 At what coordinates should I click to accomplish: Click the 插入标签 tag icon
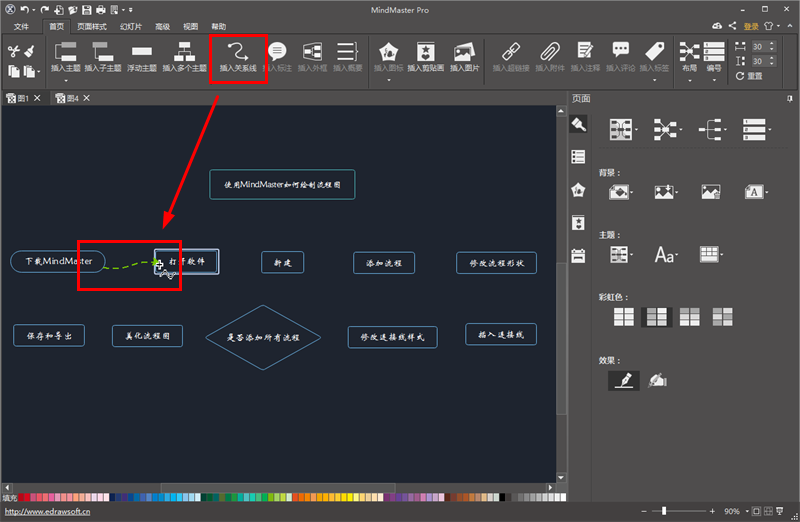(654, 56)
